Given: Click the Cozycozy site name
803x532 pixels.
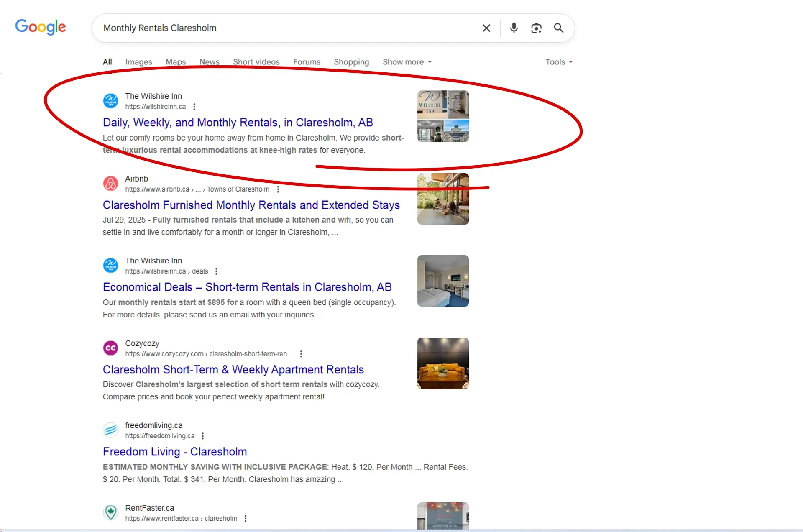Looking at the screenshot, I should (x=142, y=343).
